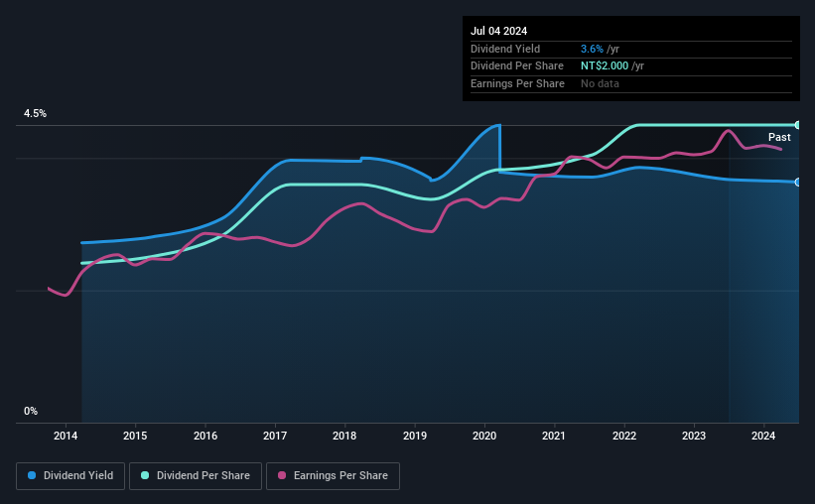
Task: Click the 2021 x-axis label
Action: 554,436
